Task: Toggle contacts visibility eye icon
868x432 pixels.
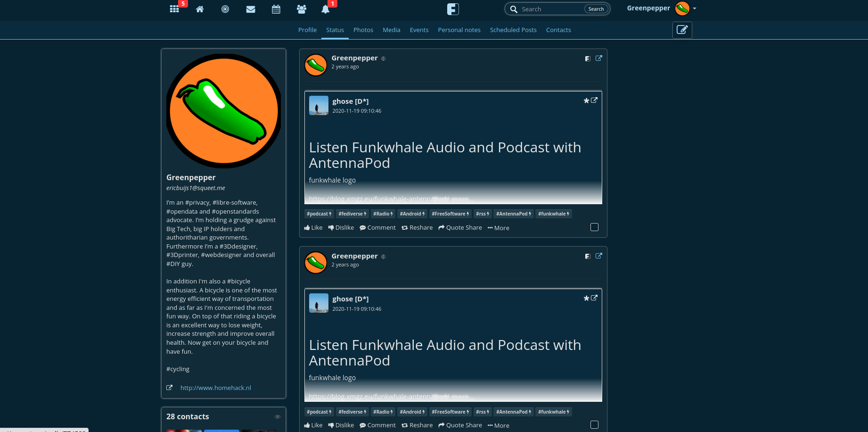Action: [x=278, y=417]
